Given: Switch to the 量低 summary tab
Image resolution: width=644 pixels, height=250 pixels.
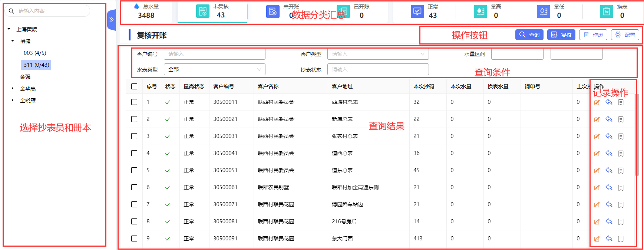Looking at the screenshot, I should 551,11.
